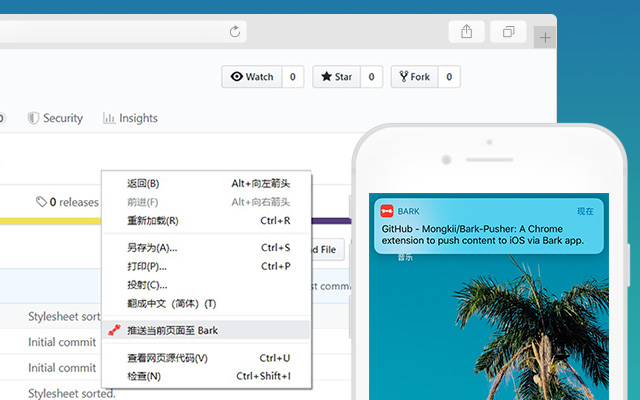
Task: Reload the page with the refresh icon
Action: [x=235, y=31]
